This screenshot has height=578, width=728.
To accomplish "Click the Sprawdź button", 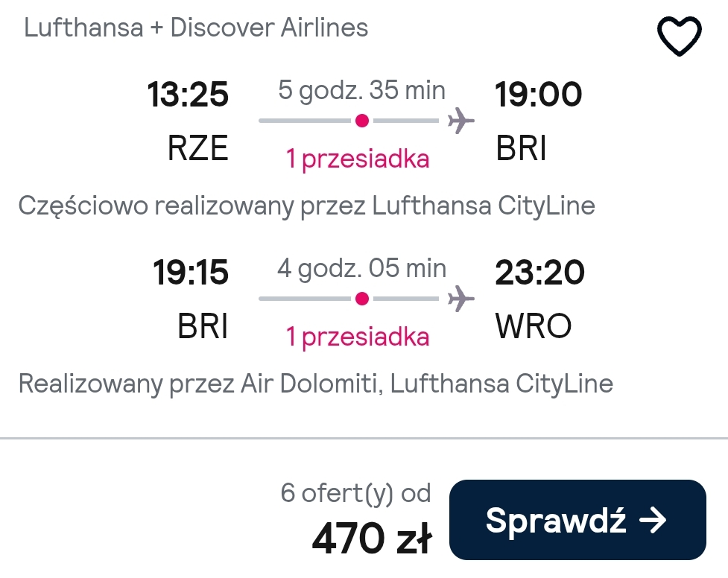I will (577, 519).
